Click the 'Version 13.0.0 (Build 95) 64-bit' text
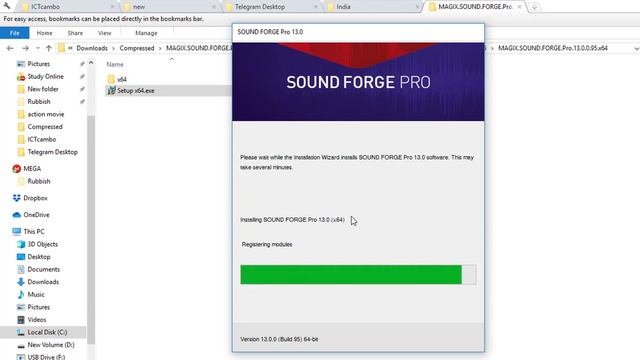 pyautogui.click(x=279, y=339)
